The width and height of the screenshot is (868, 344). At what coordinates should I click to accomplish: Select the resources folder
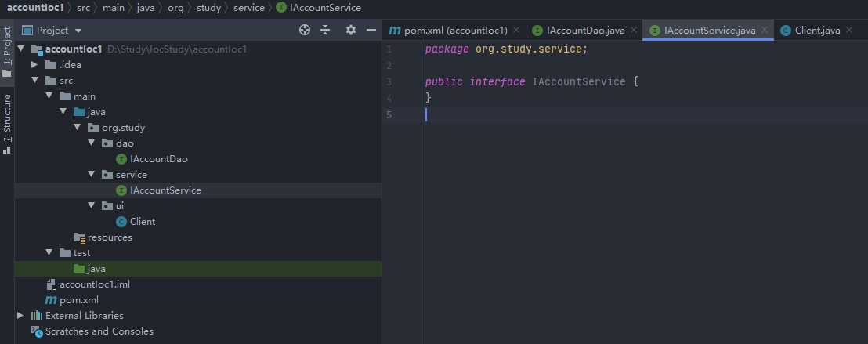coord(110,237)
